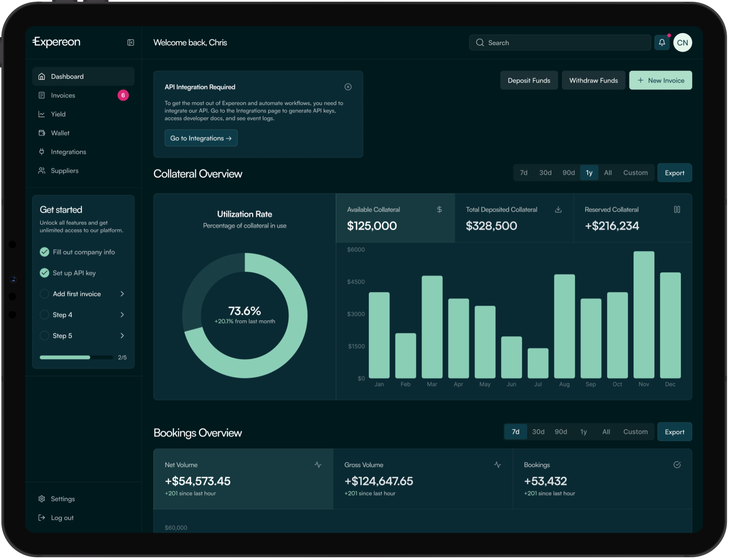731x560 pixels.
Task: Toggle the Fill out company info checkmark
Action: (44, 252)
